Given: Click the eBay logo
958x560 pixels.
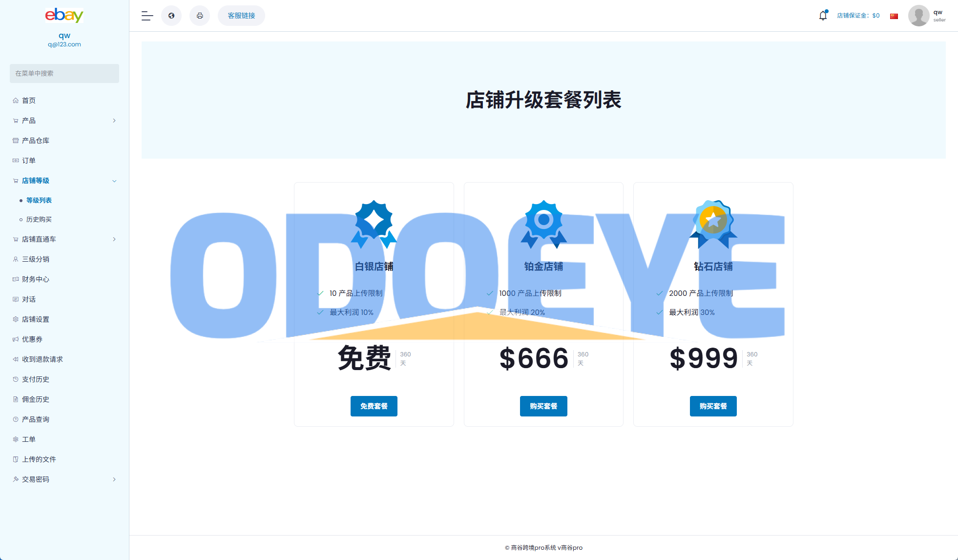Looking at the screenshot, I should click(64, 15).
